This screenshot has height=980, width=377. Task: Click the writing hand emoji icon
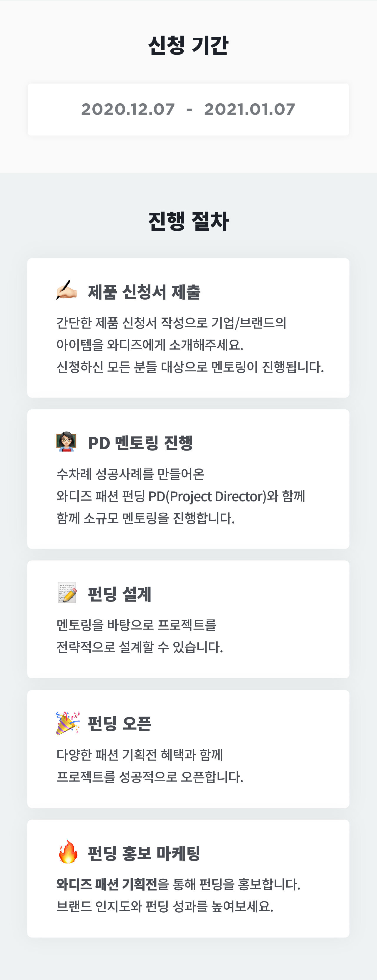point(67,291)
